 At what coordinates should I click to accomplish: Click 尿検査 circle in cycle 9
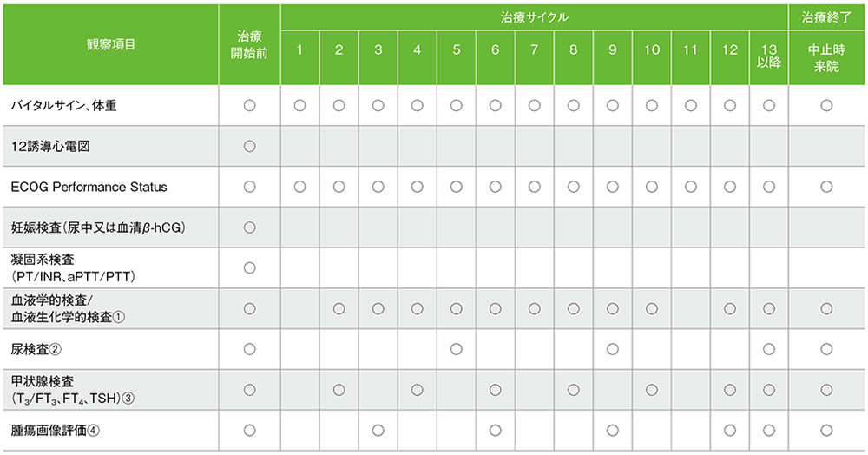click(612, 348)
